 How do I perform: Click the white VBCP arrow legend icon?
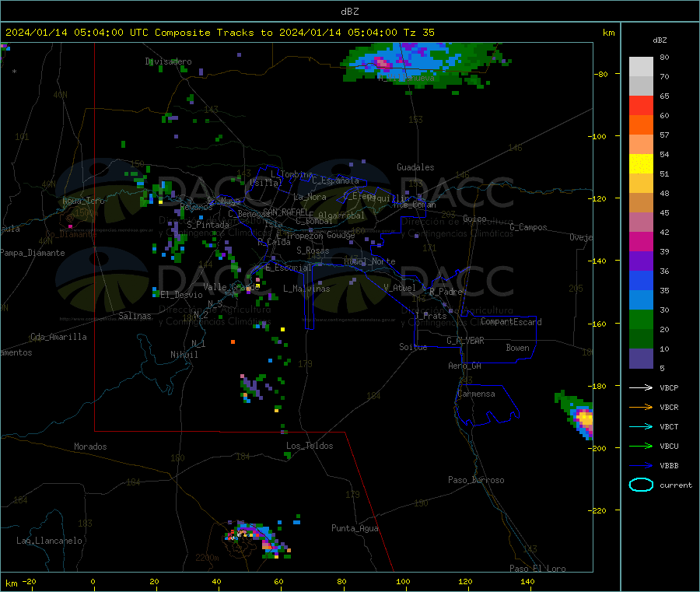click(641, 387)
